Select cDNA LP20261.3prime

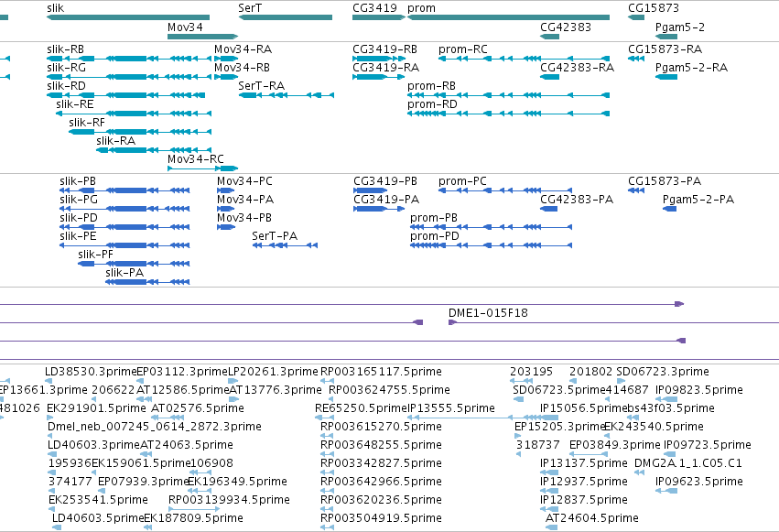tap(233, 381)
